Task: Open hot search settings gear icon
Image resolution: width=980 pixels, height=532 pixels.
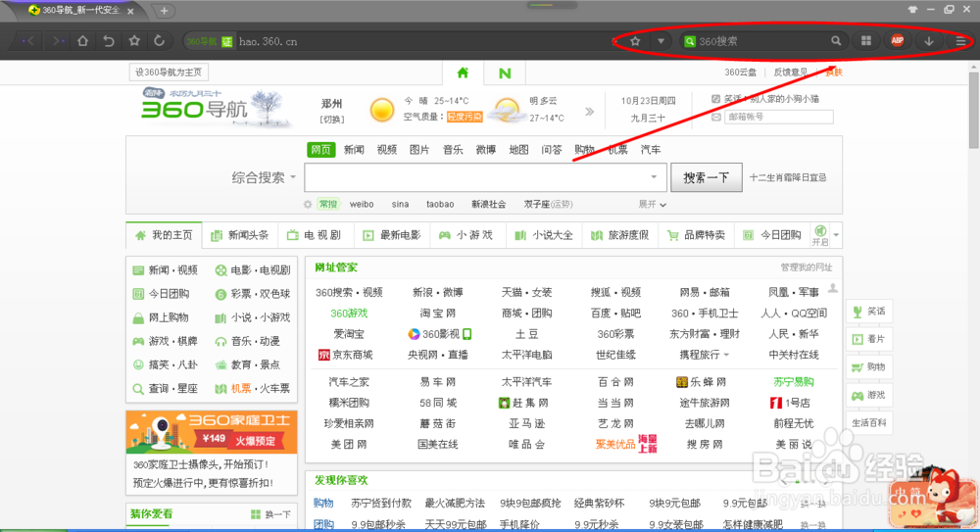Action: point(308,205)
